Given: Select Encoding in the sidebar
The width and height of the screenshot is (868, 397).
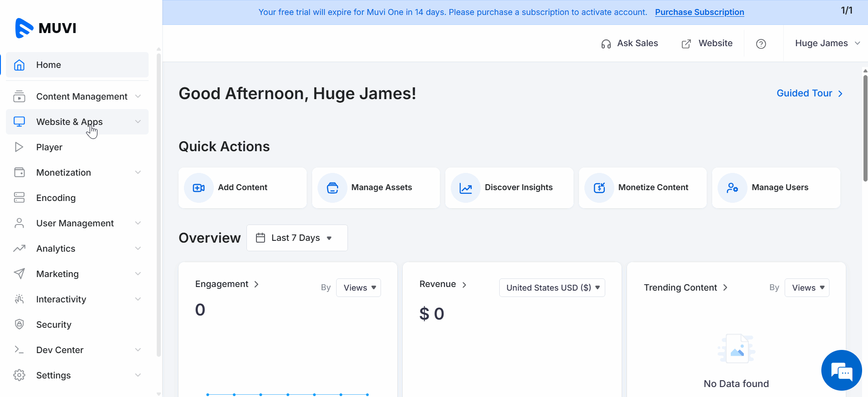Looking at the screenshot, I should point(56,198).
